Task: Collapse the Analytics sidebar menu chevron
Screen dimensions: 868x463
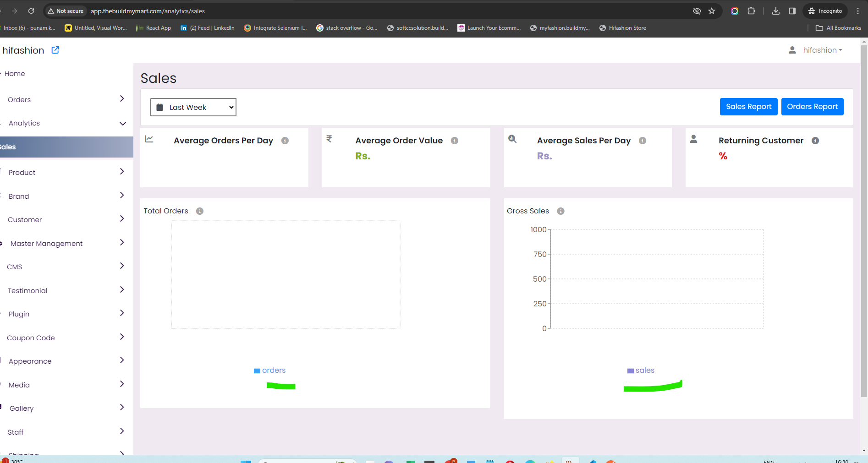Action: tap(123, 124)
